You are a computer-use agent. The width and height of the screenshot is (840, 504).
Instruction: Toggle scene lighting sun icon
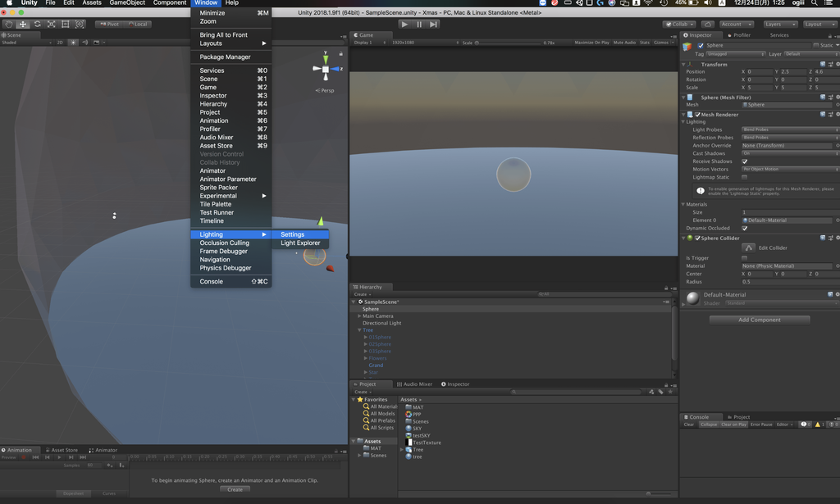[73, 43]
